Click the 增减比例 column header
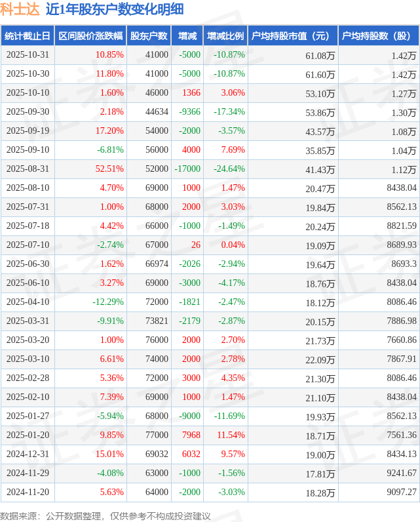 (x=225, y=36)
